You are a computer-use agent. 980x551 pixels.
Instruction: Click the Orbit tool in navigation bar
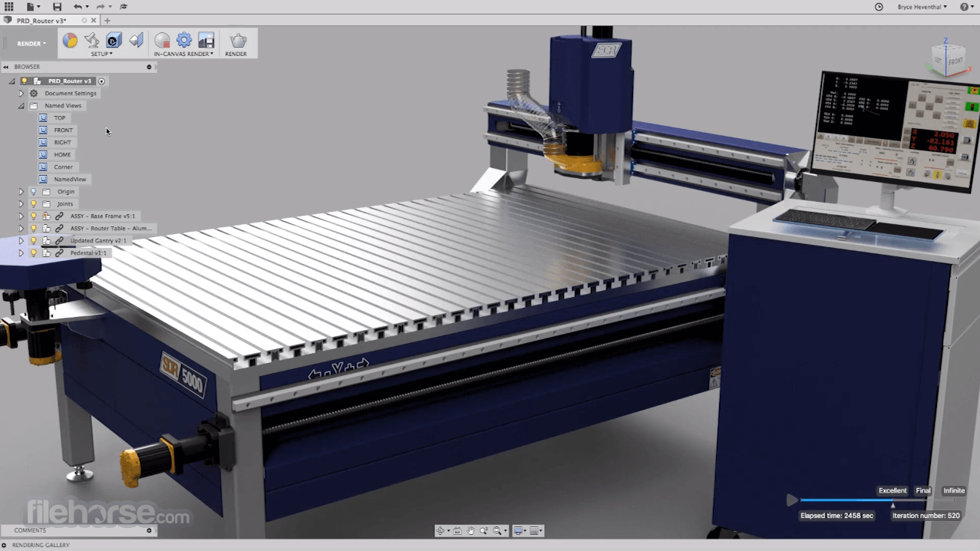tap(441, 531)
